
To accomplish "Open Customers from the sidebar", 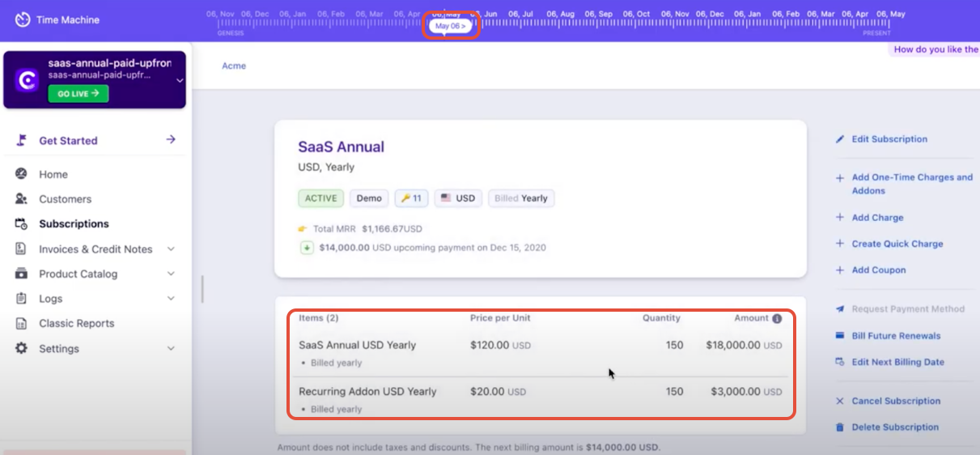I will [x=66, y=199].
